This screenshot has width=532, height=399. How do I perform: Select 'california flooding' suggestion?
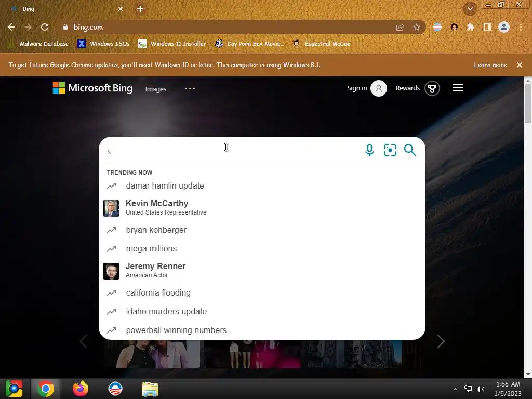(x=262, y=293)
